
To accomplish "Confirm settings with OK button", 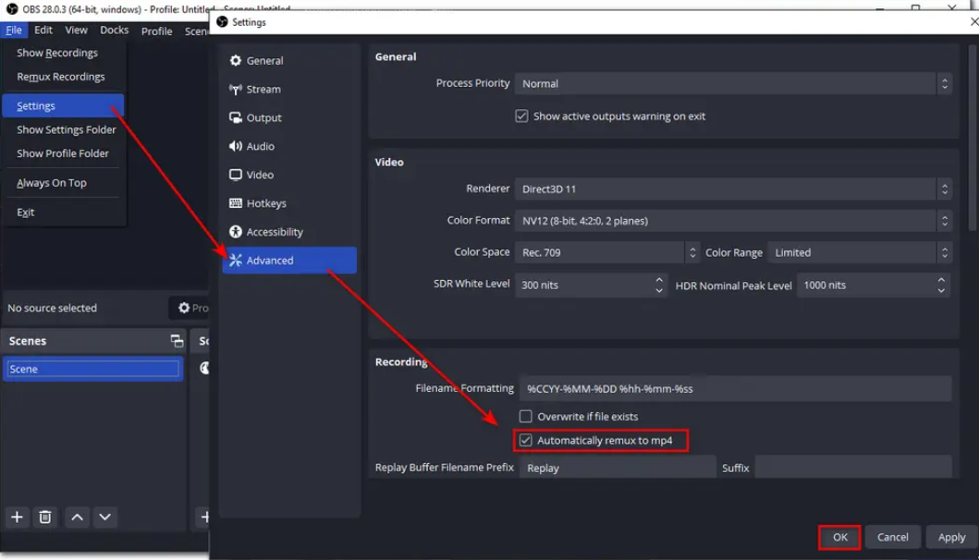I will tap(839, 537).
